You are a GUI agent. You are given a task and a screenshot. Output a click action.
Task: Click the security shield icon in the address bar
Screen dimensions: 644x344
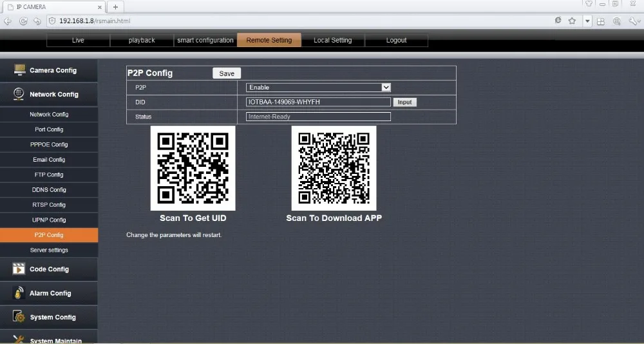pos(52,21)
